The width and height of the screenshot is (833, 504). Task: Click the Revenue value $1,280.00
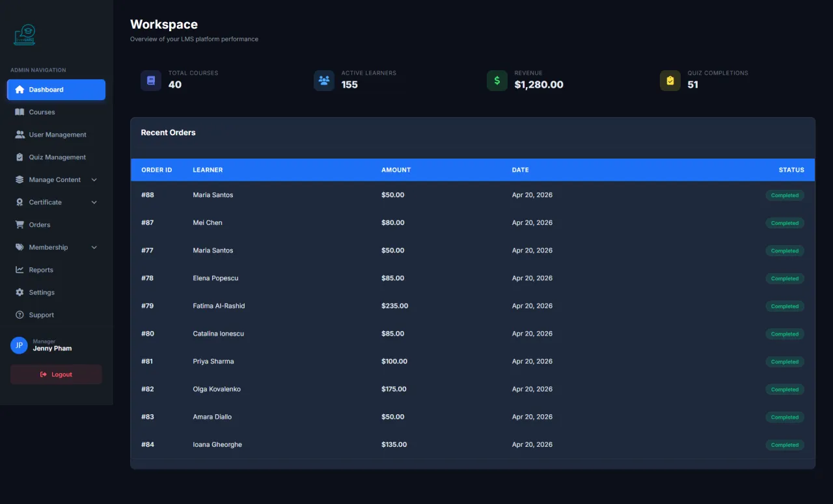coord(539,85)
